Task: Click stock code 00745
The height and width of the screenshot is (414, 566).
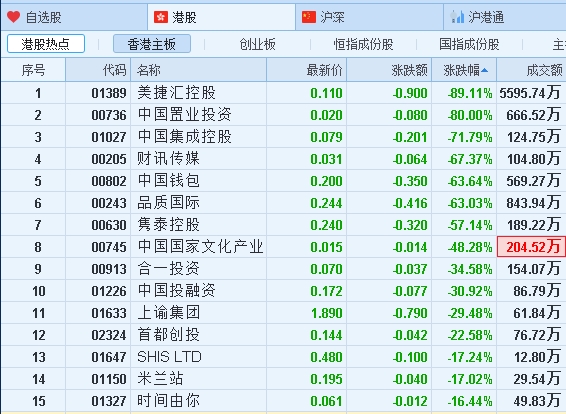Action: pyautogui.click(x=109, y=248)
